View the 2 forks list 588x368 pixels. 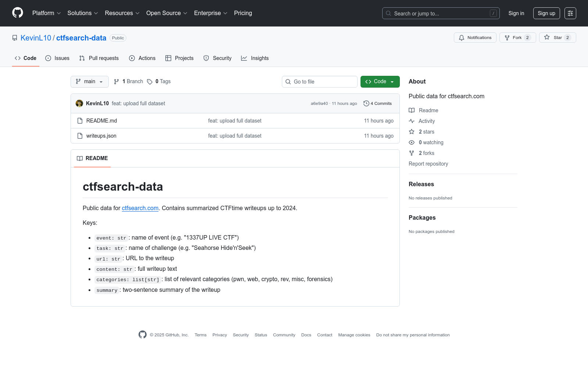tap(422, 153)
